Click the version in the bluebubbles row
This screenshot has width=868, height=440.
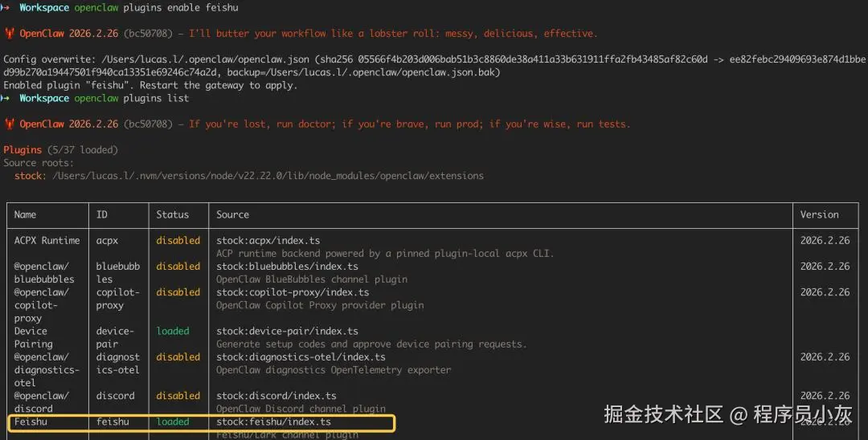(825, 267)
